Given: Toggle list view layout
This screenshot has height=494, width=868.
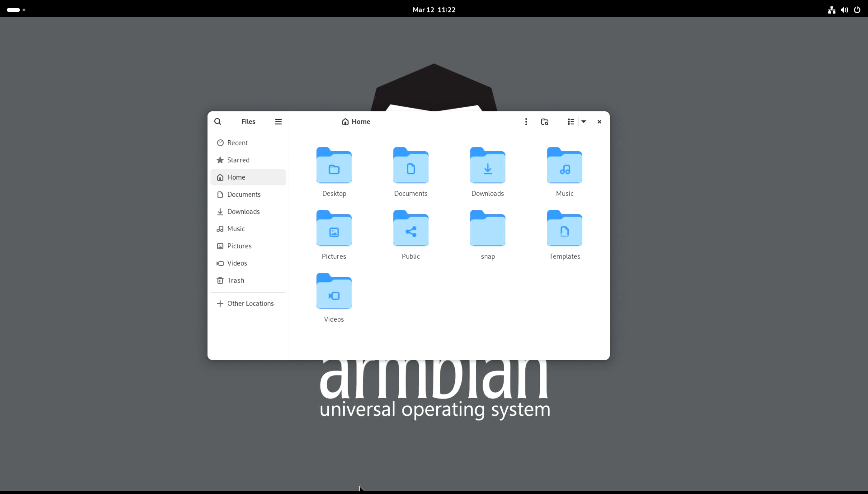Looking at the screenshot, I should pyautogui.click(x=571, y=121).
